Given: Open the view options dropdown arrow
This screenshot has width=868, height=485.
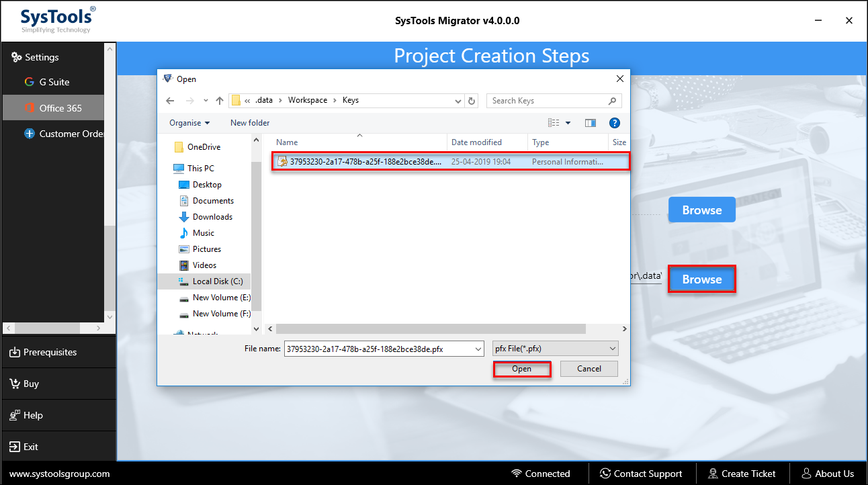Looking at the screenshot, I should [568, 123].
